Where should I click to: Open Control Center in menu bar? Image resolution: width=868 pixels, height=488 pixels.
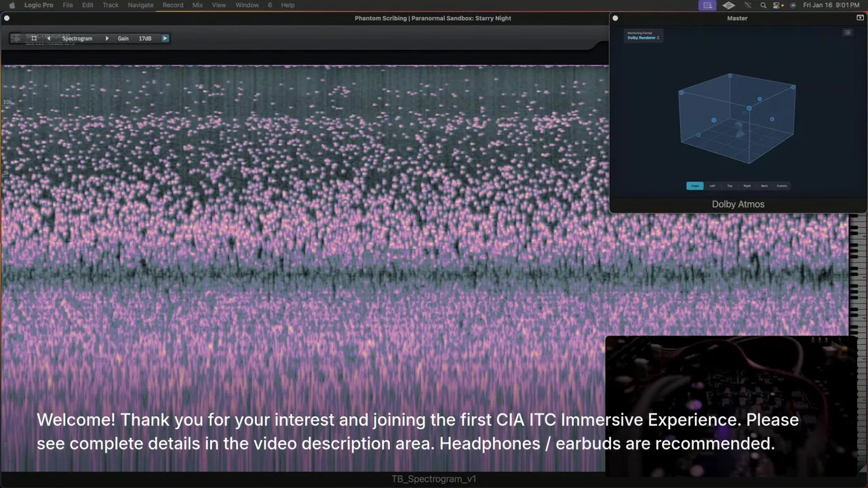point(778,5)
